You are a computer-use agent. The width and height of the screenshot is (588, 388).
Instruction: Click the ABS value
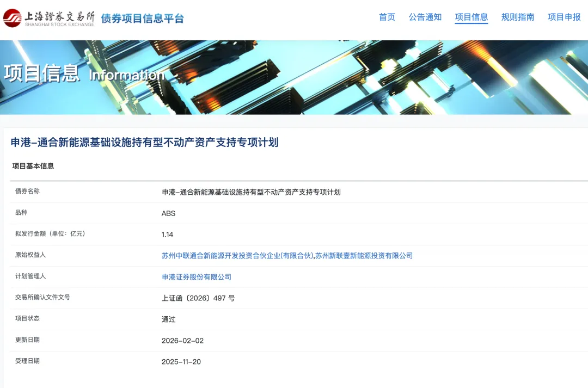(x=168, y=213)
